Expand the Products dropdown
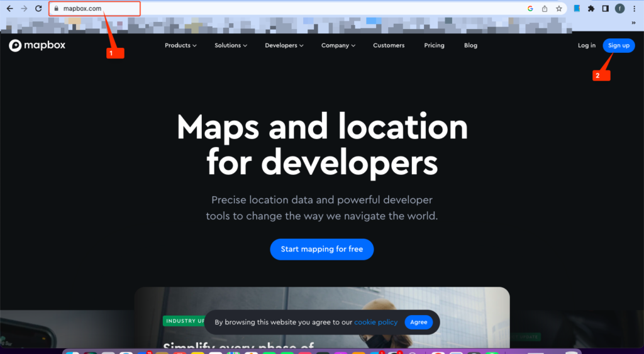Viewport: 644px width, 354px height. (x=180, y=45)
